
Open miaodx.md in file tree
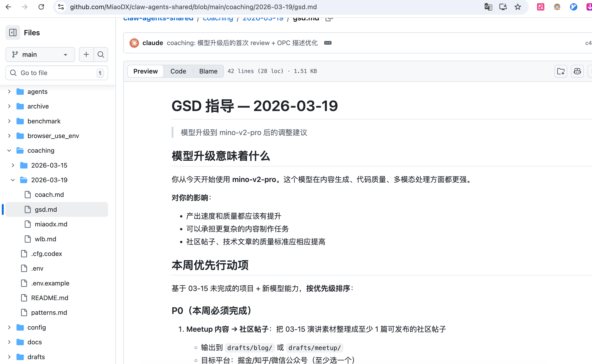coord(51,224)
